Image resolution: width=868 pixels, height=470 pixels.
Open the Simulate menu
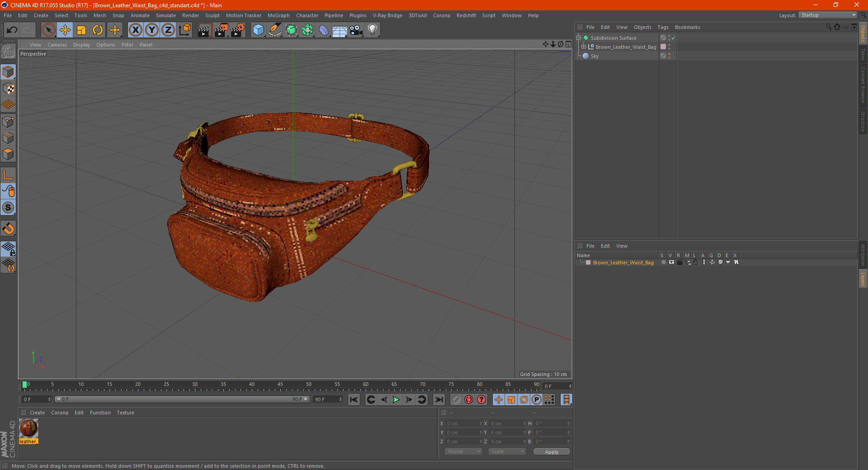[166, 15]
